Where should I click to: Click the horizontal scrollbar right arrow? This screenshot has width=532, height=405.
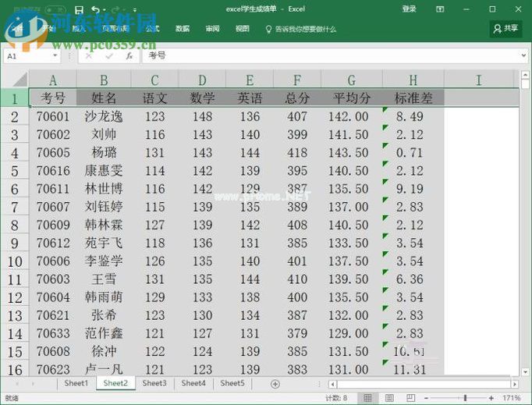[515, 384]
